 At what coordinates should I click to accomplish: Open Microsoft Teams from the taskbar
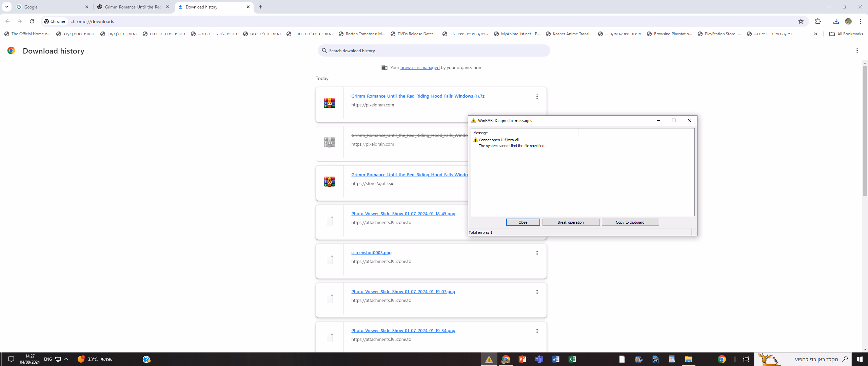coord(539,359)
